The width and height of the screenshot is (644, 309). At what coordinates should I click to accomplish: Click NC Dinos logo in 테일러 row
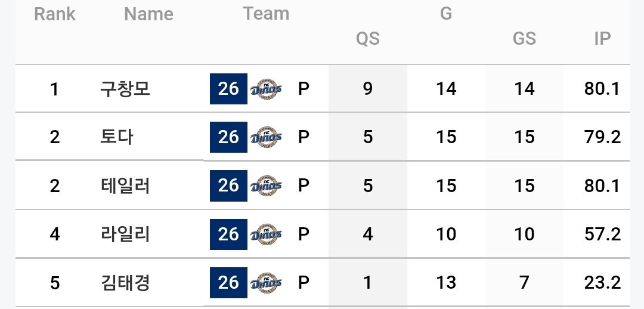(x=266, y=186)
